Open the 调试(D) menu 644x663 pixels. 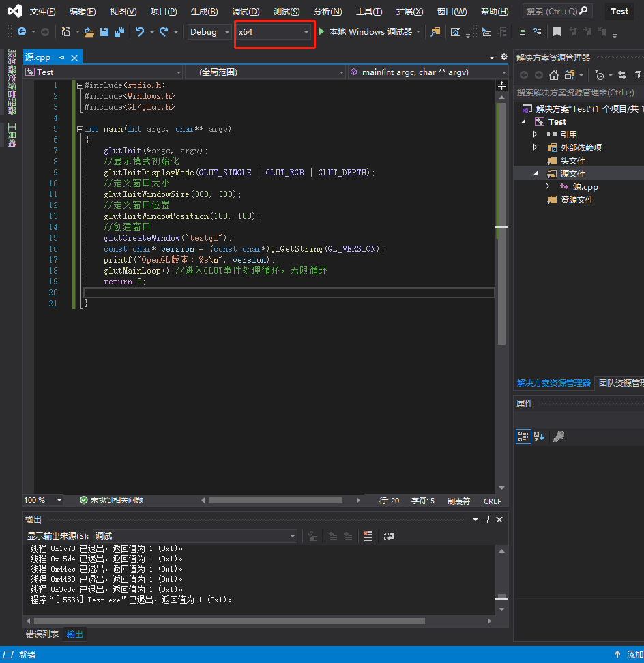coord(246,12)
